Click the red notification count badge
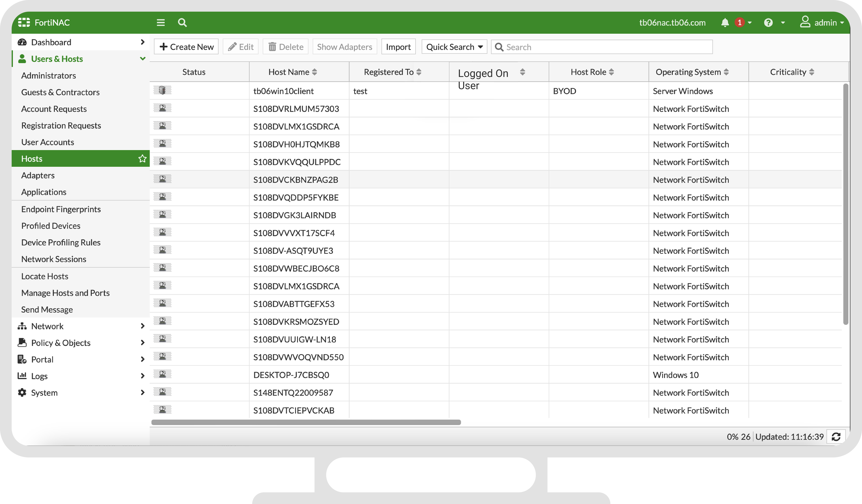The image size is (862, 504). pos(739,23)
